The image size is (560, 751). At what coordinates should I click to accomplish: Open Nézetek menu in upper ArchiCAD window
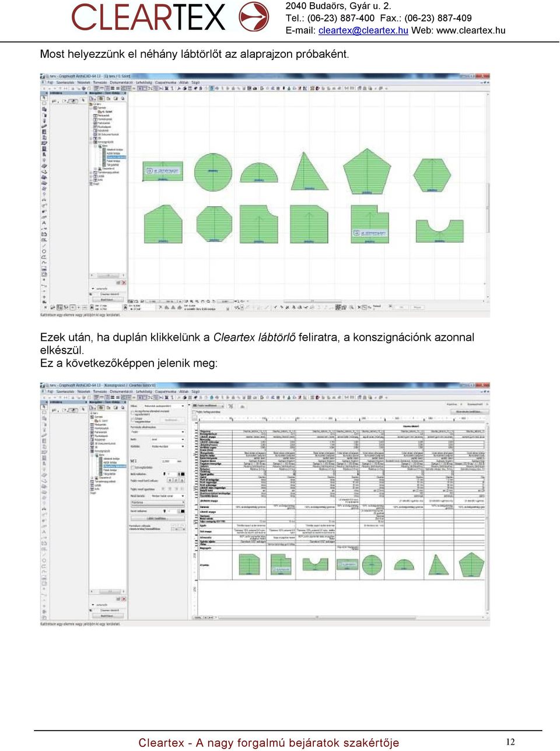coord(83,82)
